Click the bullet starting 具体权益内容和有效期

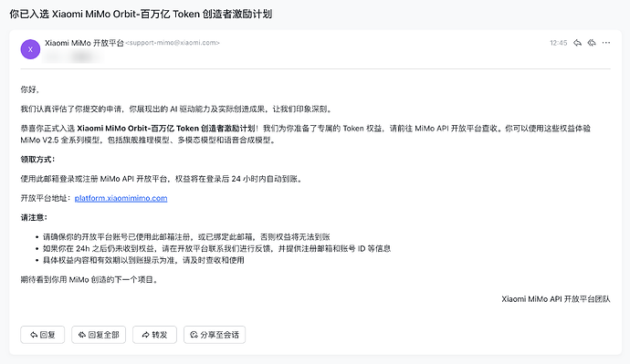click(x=143, y=261)
